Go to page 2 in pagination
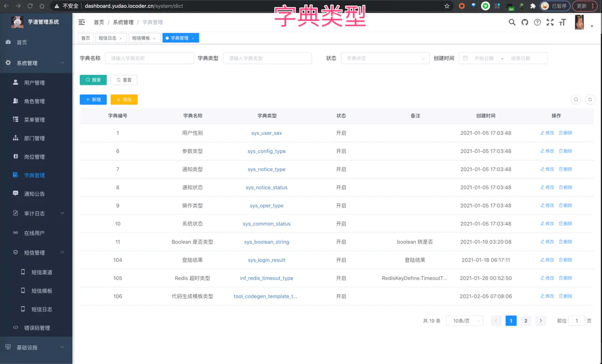The image size is (602, 364). coord(526,321)
